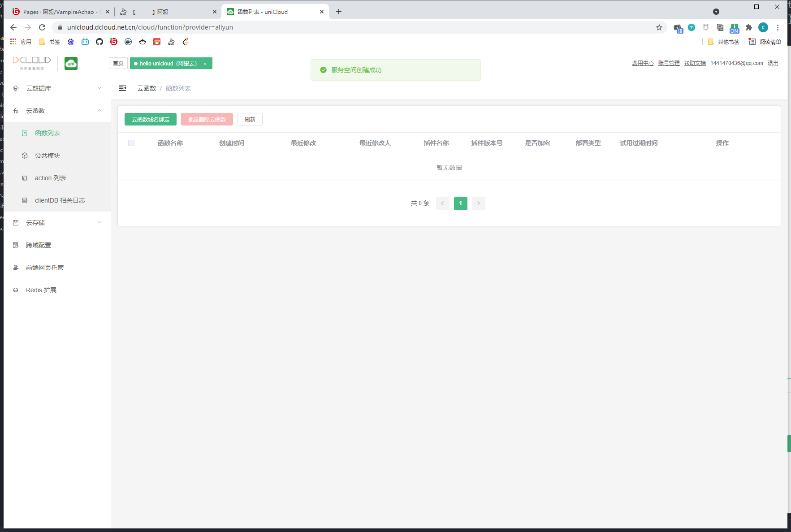Switch to the 首页 tab
791x532 pixels.
[x=118, y=64]
